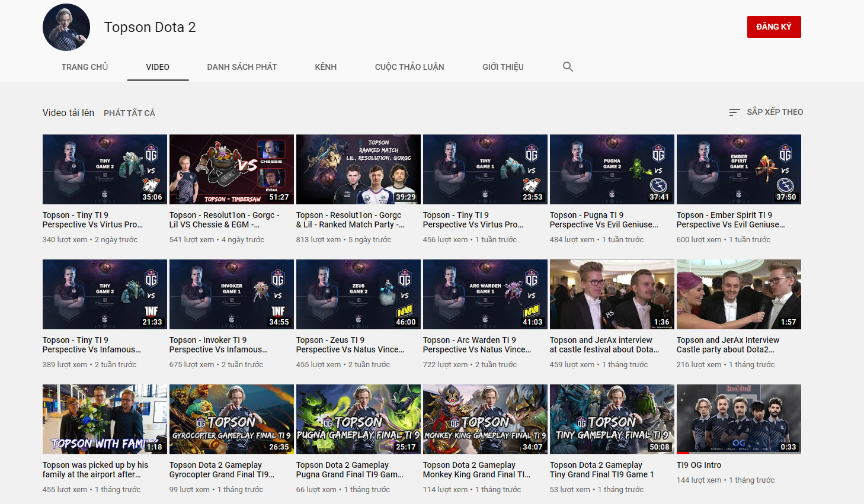Play the 25:17 Pugna Gameplay Final thumbnail

(359, 419)
